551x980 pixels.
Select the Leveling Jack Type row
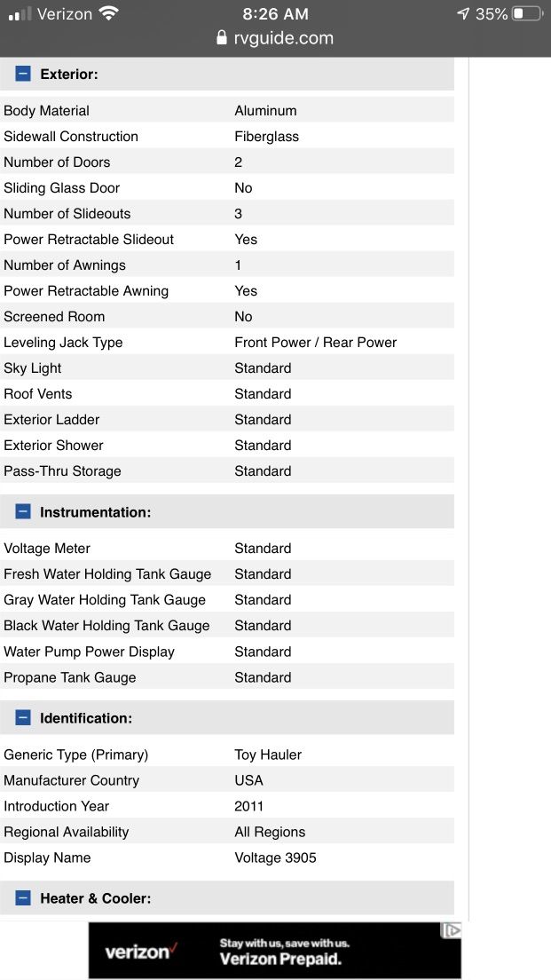(227, 343)
